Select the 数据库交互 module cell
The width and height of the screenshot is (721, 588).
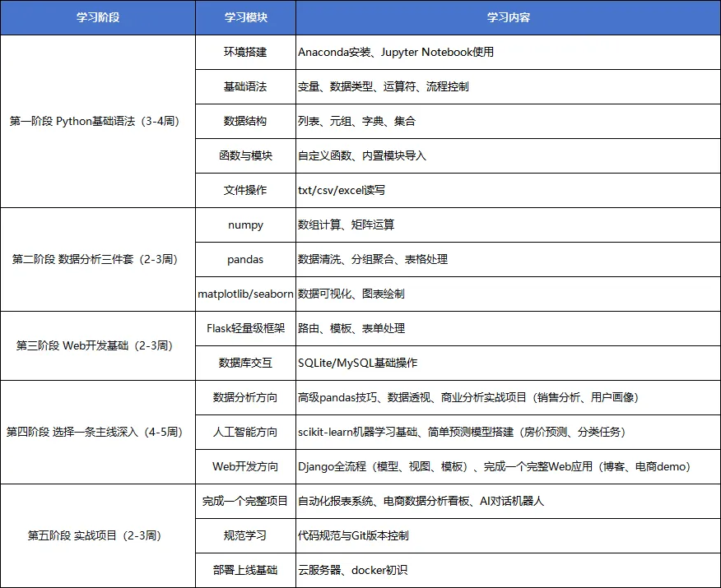click(x=245, y=363)
